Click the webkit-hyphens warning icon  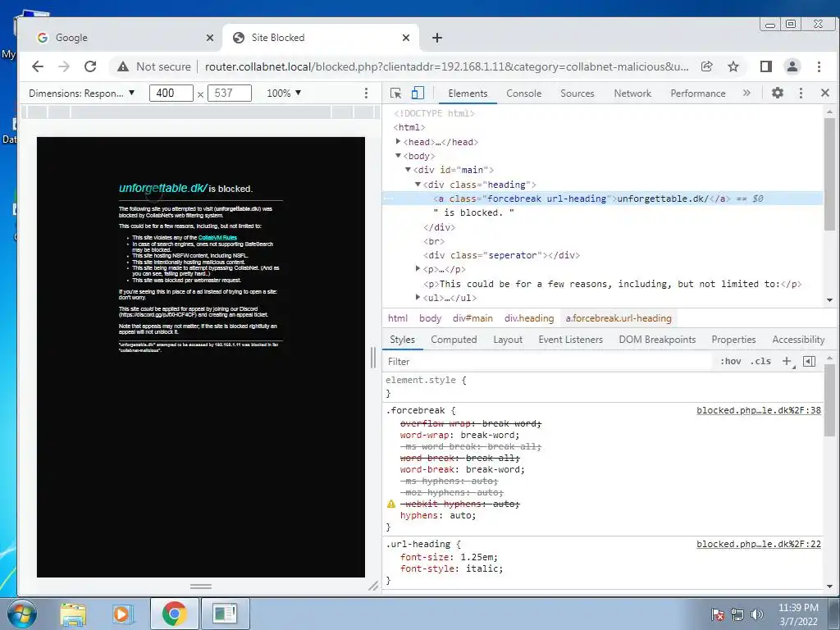point(391,504)
